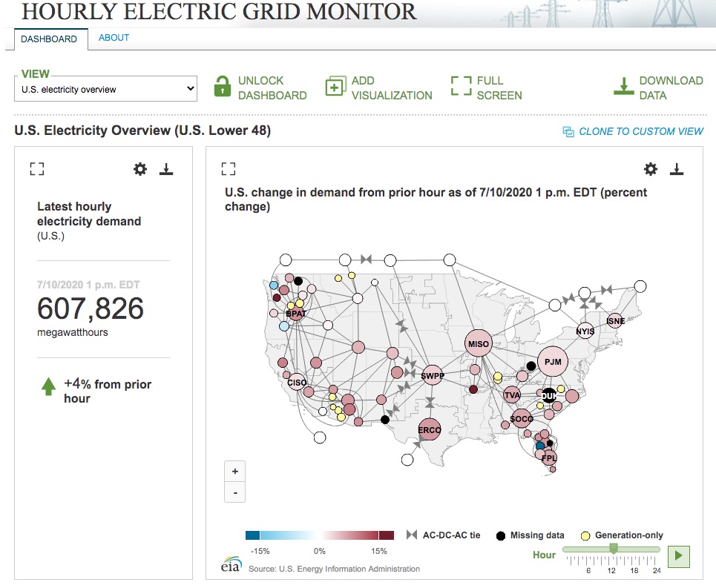Click the AC-DC-AC tie legend symbol
This screenshot has height=588, width=716.
pos(412,535)
